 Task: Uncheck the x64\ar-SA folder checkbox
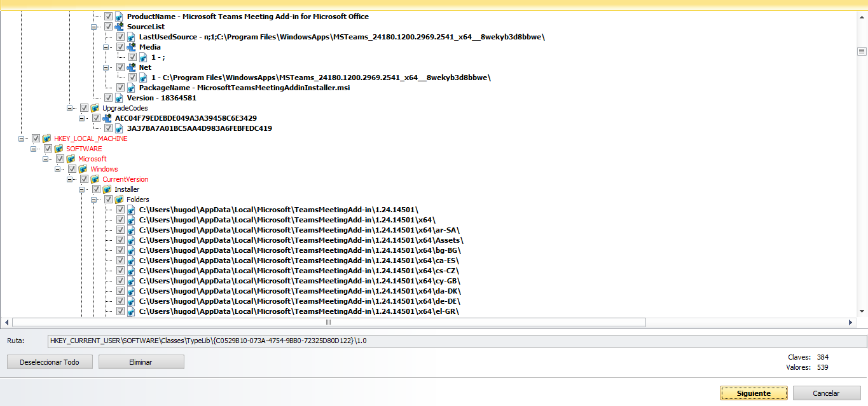click(120, 230)
